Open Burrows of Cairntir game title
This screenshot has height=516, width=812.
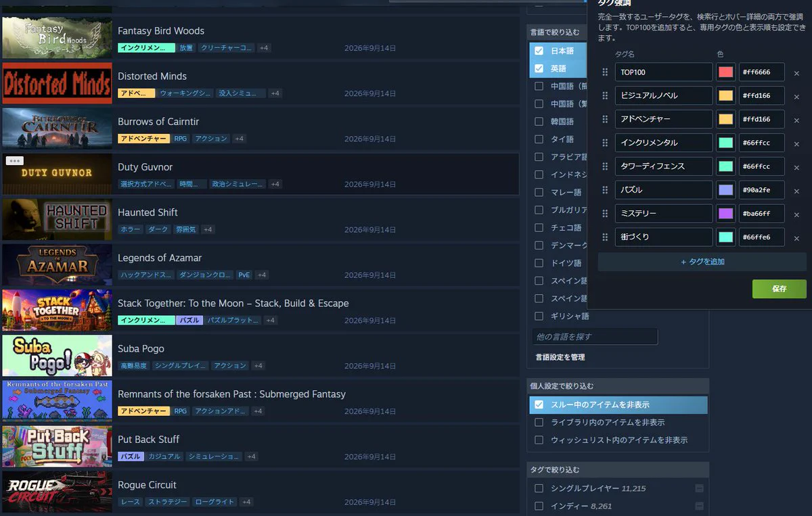click(x=158, y=122)
